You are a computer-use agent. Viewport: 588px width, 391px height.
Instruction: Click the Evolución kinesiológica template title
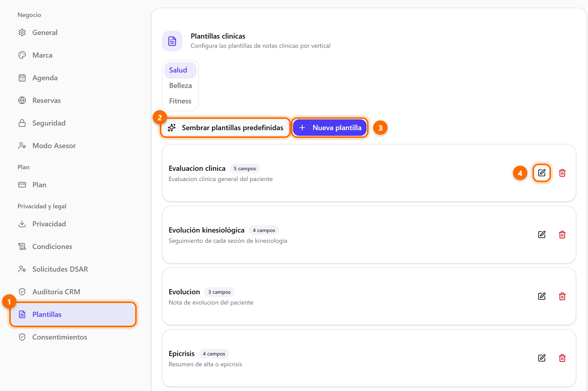pos(207,230)
